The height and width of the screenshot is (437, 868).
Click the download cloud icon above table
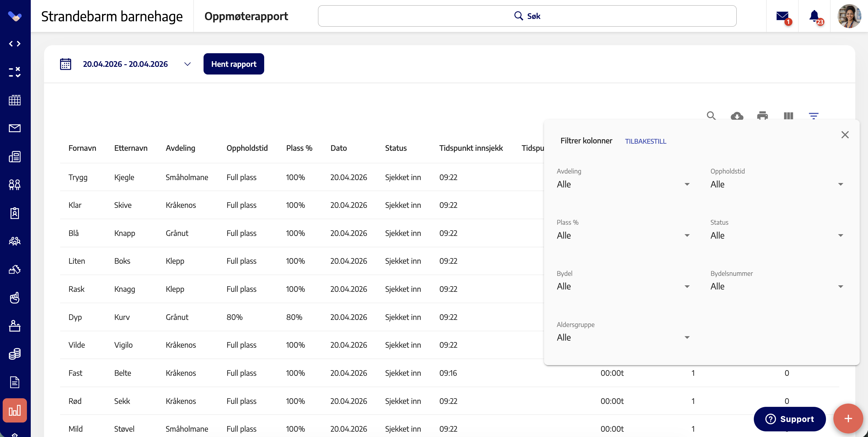pos(737,116)
